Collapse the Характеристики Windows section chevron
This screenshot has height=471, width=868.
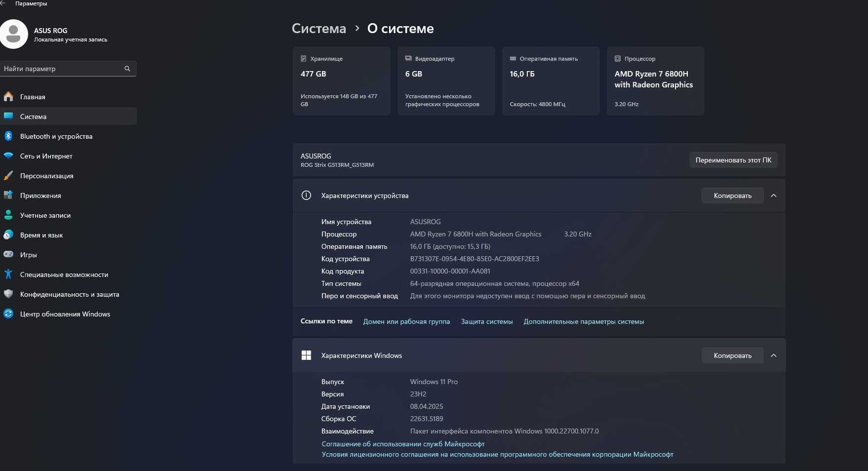[x=774, y=355]
